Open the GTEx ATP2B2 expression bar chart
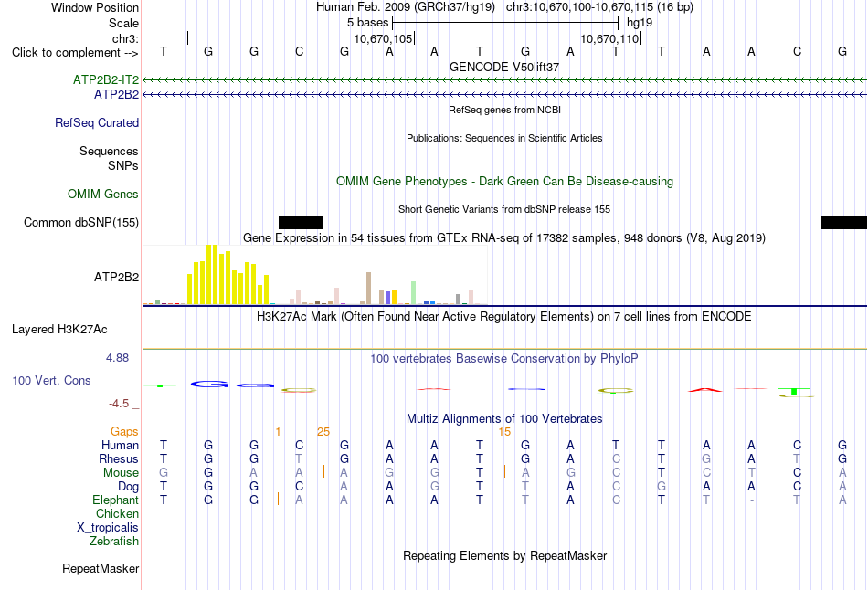This screenshot has width=868, height=590. coord(315,275)
